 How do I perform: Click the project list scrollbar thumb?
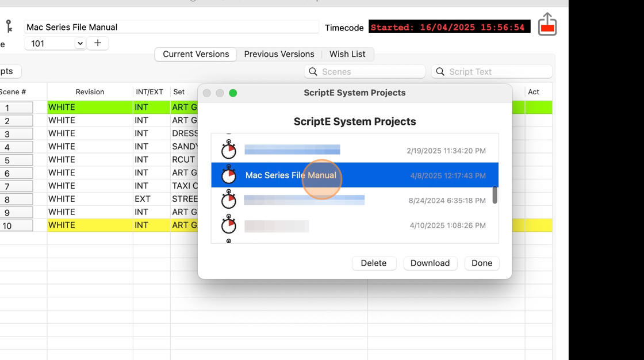click(495, 195)
